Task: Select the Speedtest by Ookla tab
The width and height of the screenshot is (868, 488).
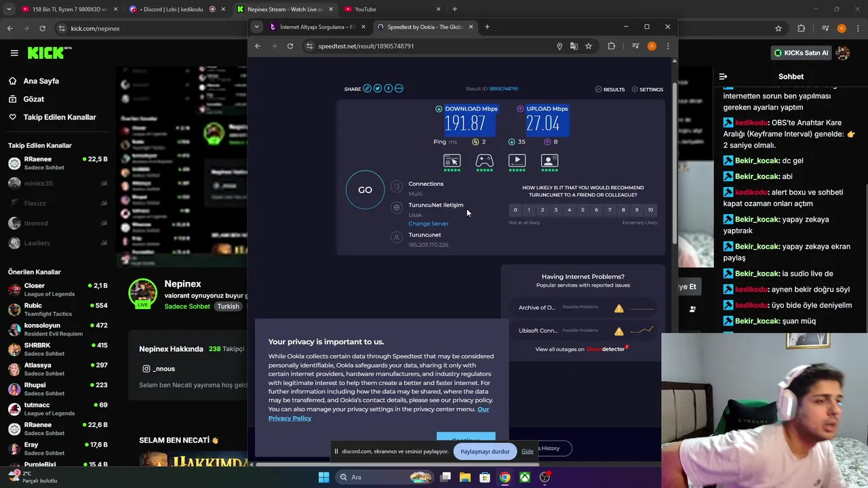Action: pos(425,27)
